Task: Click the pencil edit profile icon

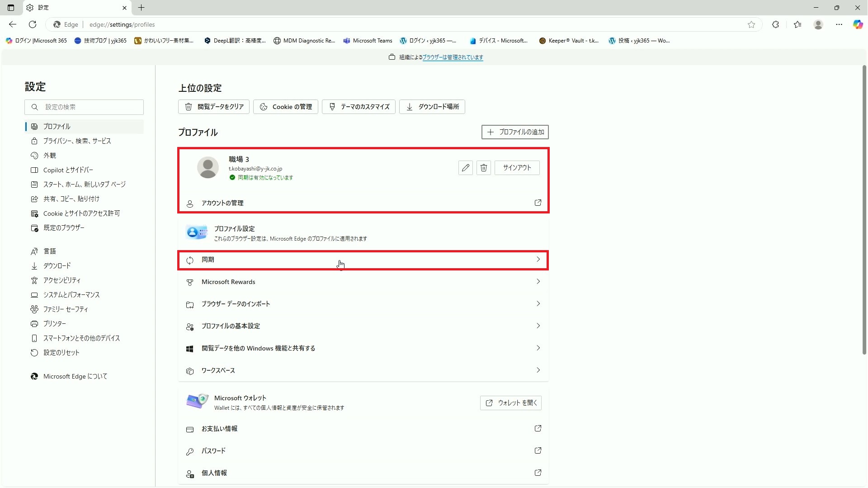Action: pyautogui.click(x=465, y=168)
